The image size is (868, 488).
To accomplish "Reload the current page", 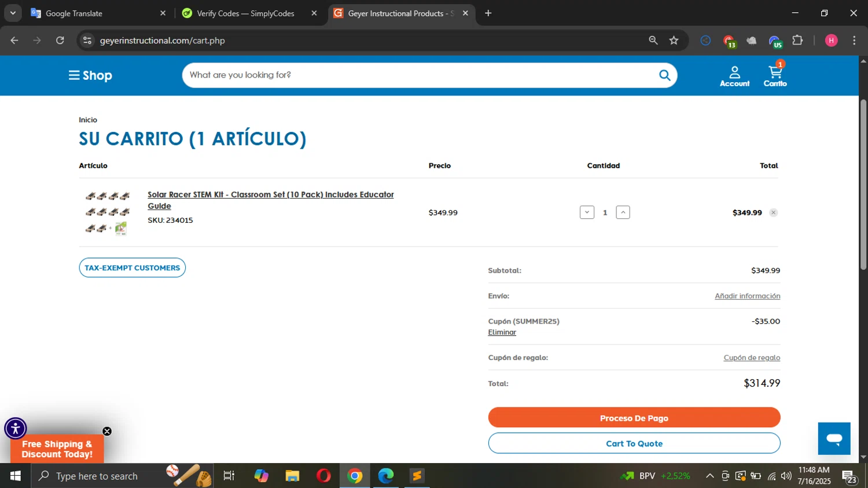I will (60, 41).
